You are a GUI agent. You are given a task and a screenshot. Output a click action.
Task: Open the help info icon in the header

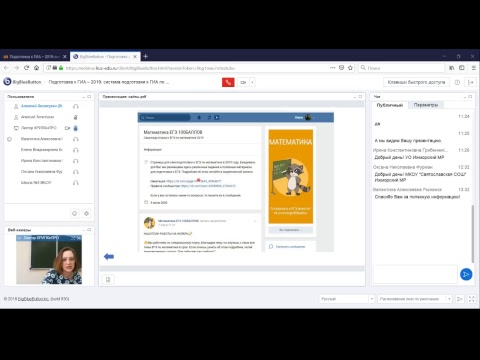click(x=457, y=82)
